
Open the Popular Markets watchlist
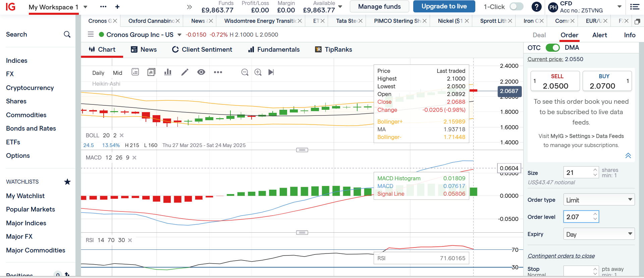[x=31, y=209]
